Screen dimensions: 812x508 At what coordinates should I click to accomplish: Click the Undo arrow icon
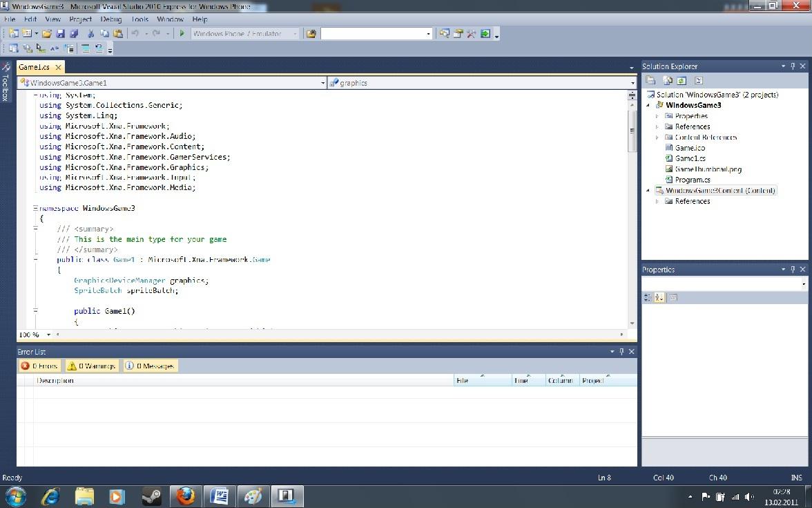pyautogui.click(x=135, y=33)
